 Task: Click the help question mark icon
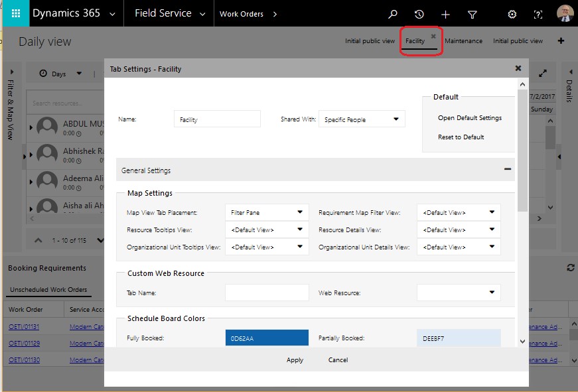point(538,15)
